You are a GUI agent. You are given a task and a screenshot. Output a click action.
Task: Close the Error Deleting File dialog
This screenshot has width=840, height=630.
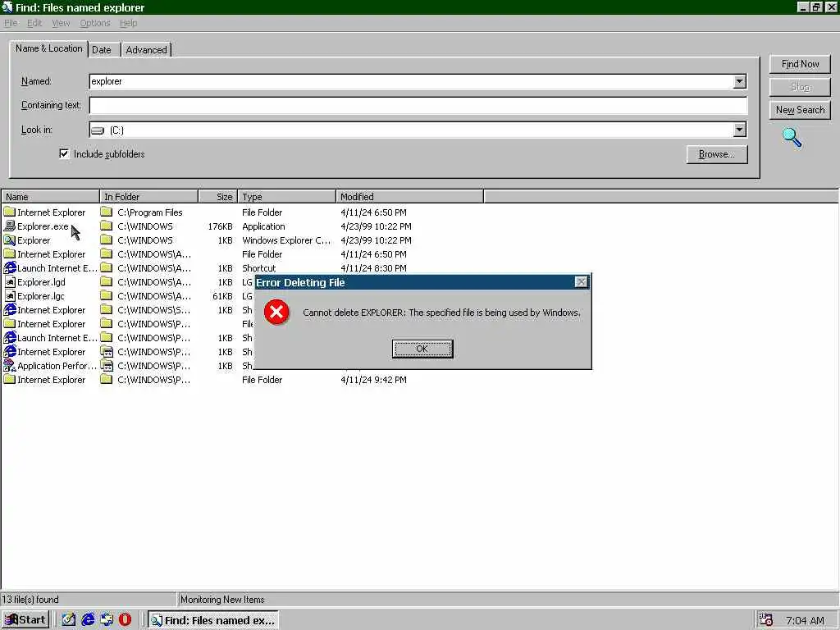point(581,282)
